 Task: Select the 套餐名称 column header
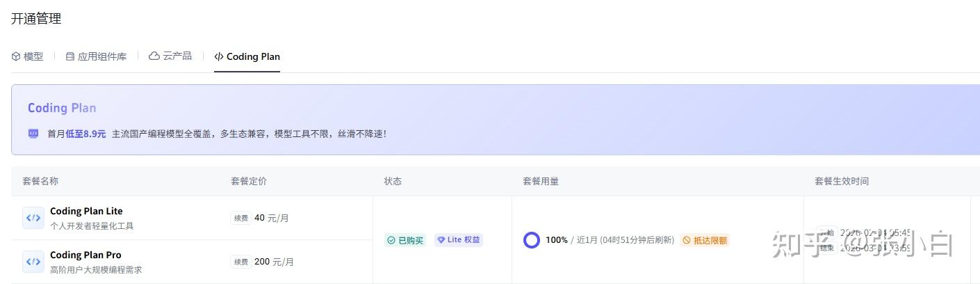(40, 181)
